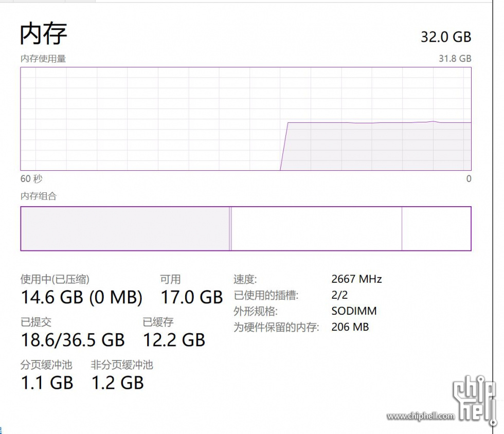
Task: Click the 1.2 GB non-paged pool value
Action: pos(118,383)
